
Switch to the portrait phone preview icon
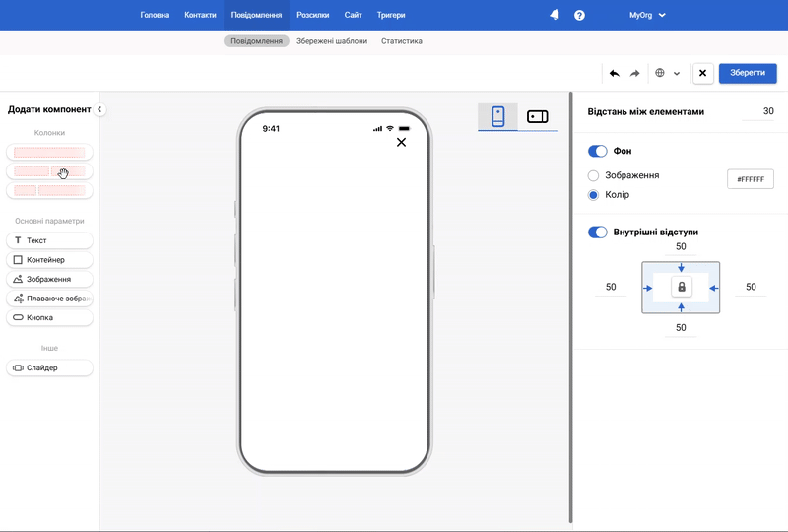click(497, 116)
